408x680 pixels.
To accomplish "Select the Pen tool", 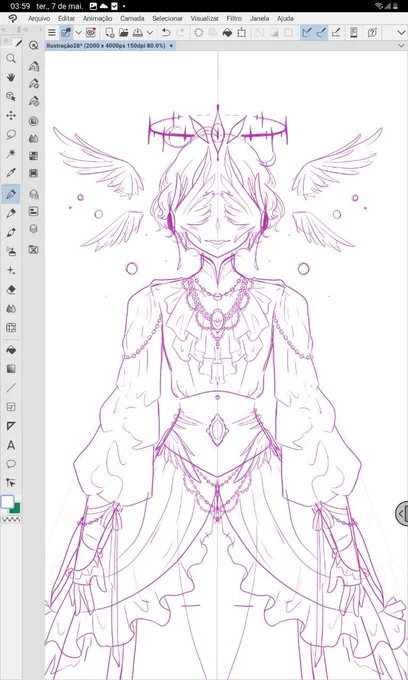I will pos(11,193).
